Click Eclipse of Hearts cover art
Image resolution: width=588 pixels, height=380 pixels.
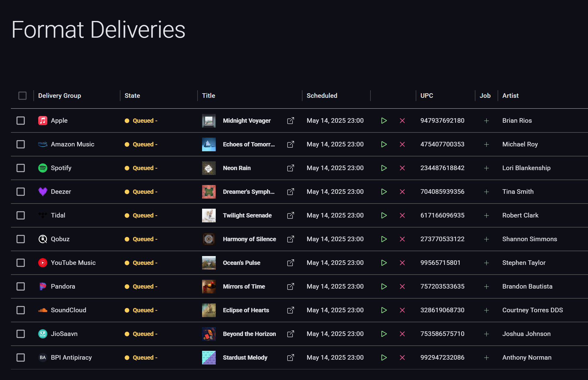point(209,310)
